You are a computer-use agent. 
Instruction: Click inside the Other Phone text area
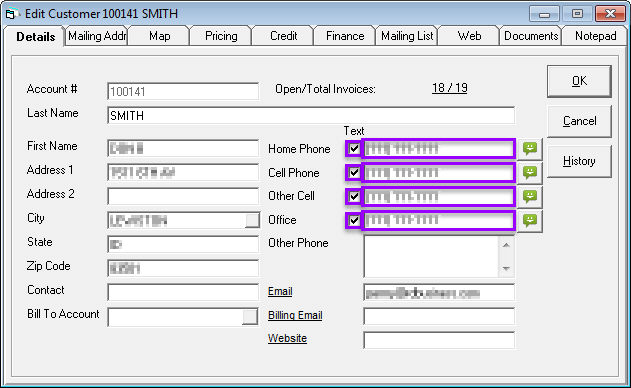click(431, 256)
